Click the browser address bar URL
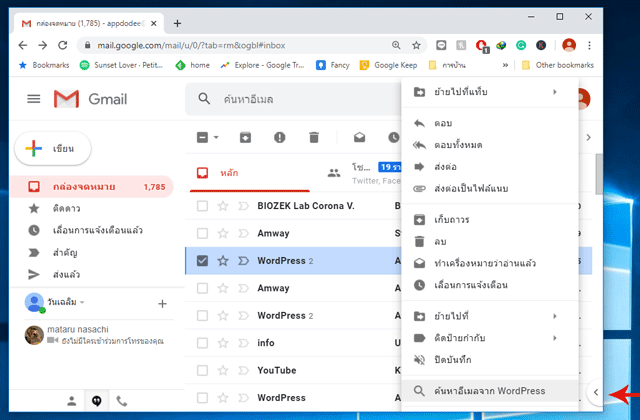This screenshot has width=640, height=420. click(191, 45)
